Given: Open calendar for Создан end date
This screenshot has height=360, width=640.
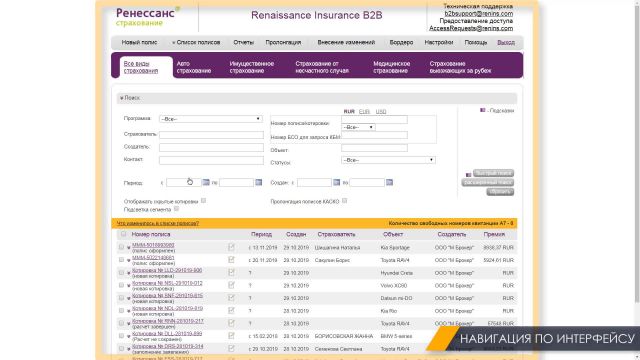Looking at the screenshot, I should [x=389, y=182].
